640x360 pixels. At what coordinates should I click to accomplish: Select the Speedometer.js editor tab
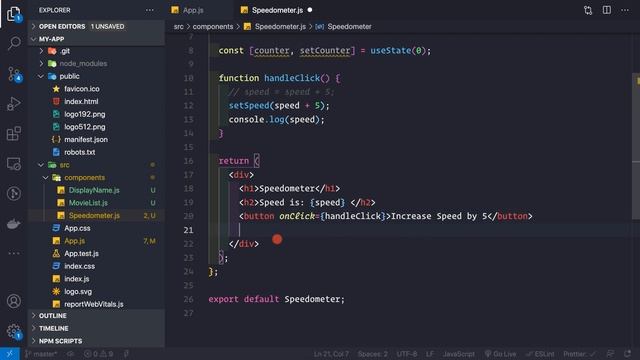(x=277, y=10)
